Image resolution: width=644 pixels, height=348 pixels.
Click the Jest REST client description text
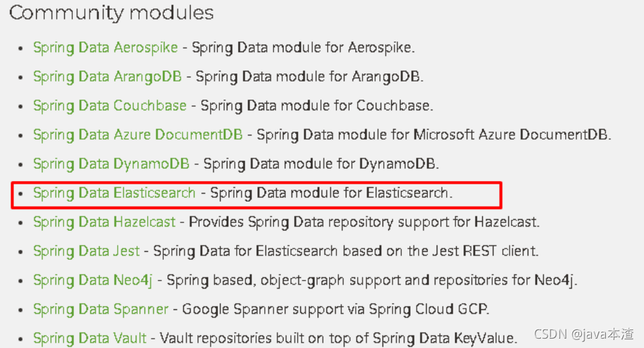(346, 252)
